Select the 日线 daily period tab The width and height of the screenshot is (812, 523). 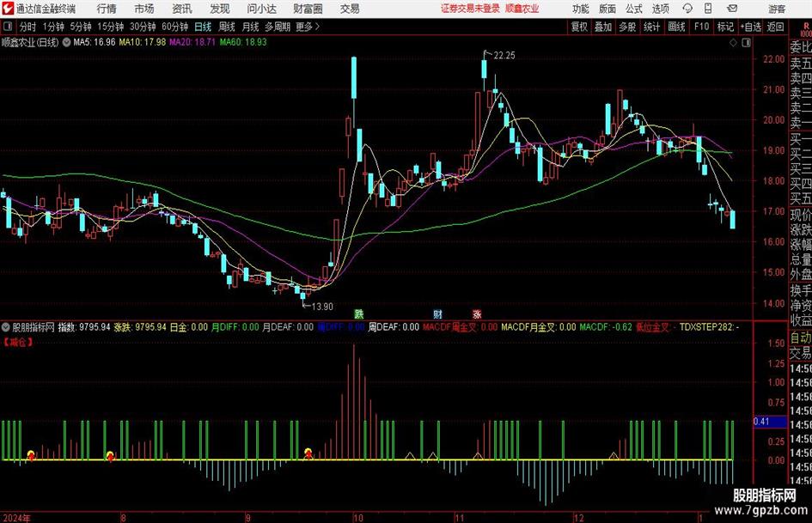click(203, 27)
